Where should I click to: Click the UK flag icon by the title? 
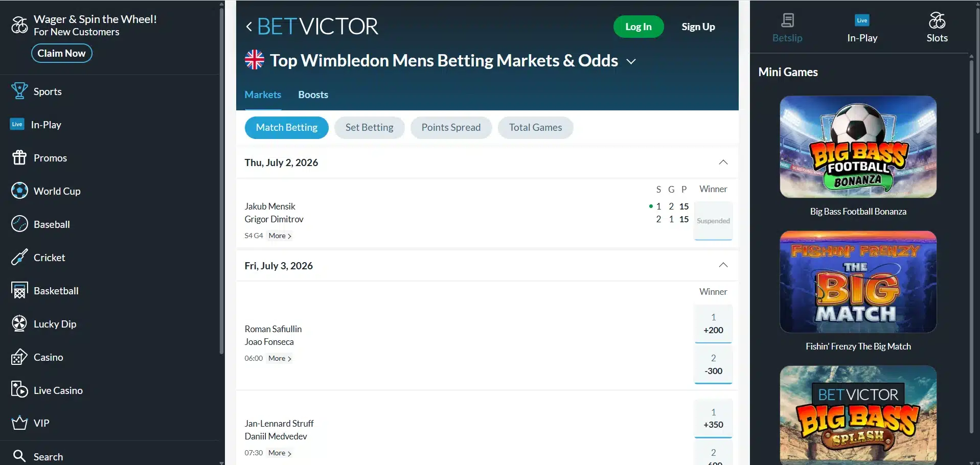point(255,60)
